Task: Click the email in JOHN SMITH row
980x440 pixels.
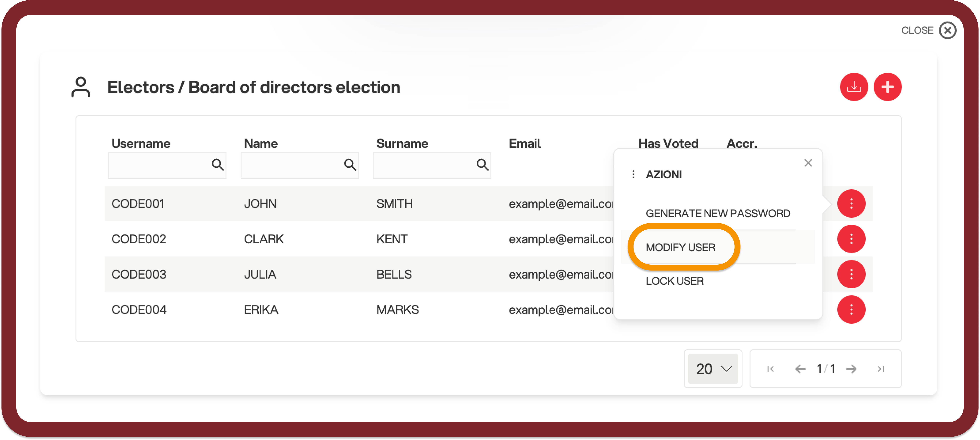Action: click(561, 204)
